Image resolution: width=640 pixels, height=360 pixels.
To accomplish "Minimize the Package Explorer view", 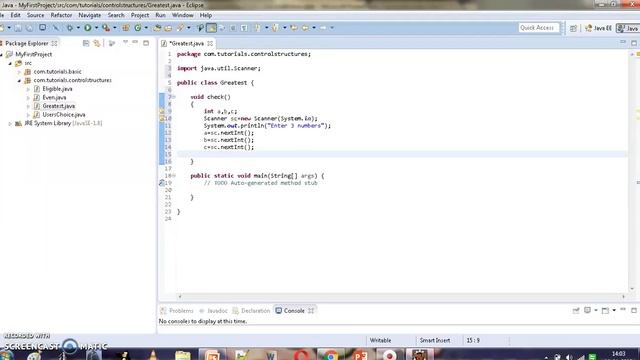I will pos(135,42).
